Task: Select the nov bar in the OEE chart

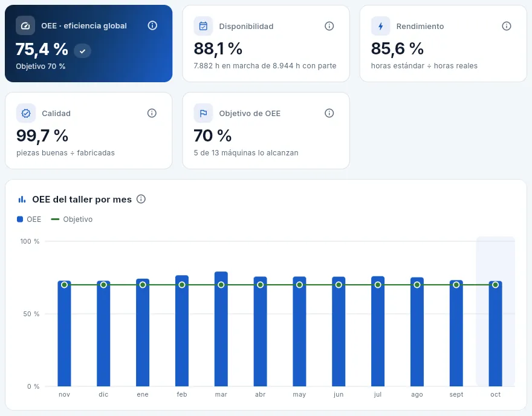Action: [64, 334]
